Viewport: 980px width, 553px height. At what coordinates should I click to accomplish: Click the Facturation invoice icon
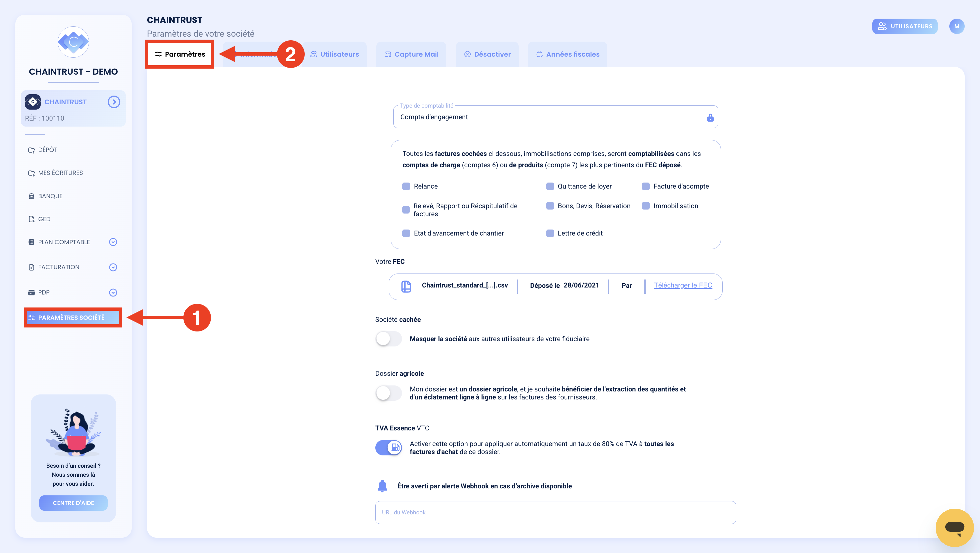click(x=32, y=268)
